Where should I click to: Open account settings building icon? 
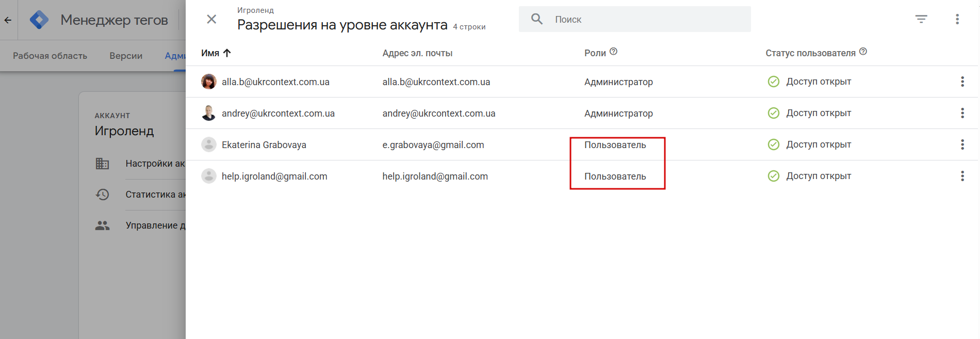pos(103,164)
